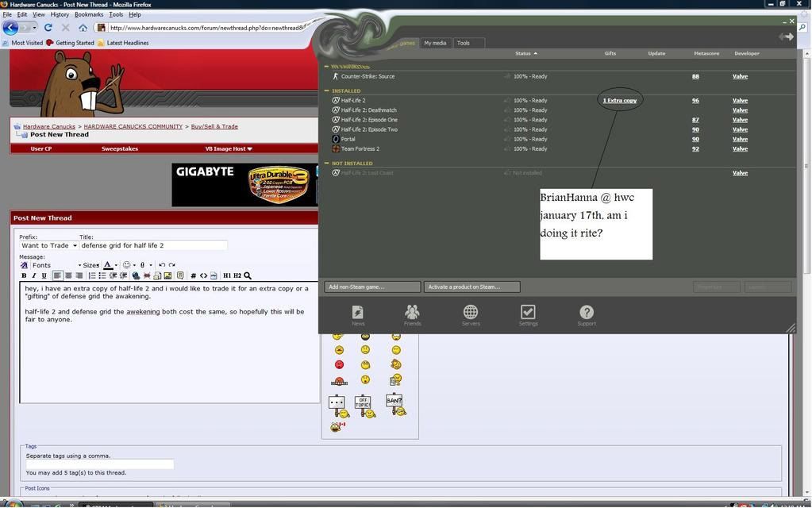
Task: Toggle italic formatting in the message editor
Action: click(x=33, y=275)
